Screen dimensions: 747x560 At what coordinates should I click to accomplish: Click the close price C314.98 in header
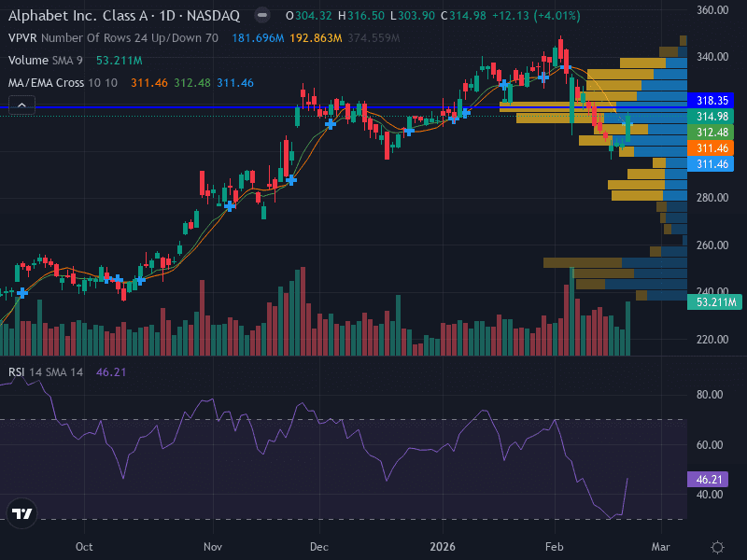463,16
